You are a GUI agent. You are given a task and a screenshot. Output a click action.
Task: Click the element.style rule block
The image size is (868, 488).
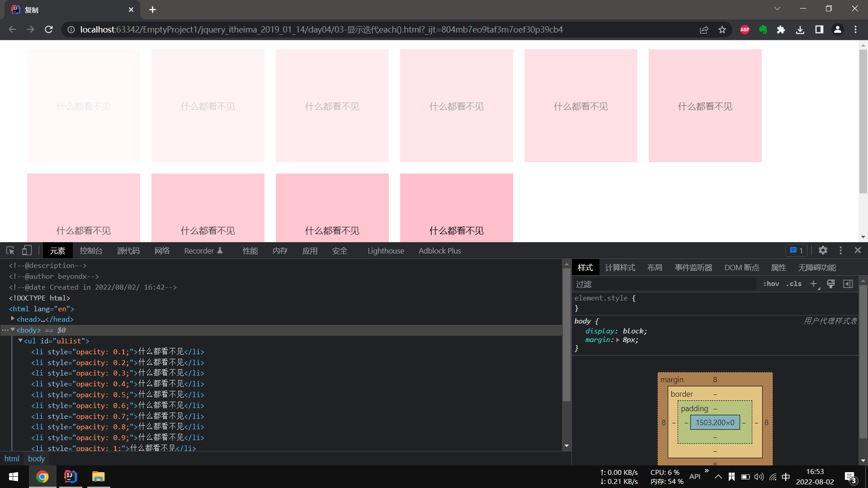(x=715, y=303)
